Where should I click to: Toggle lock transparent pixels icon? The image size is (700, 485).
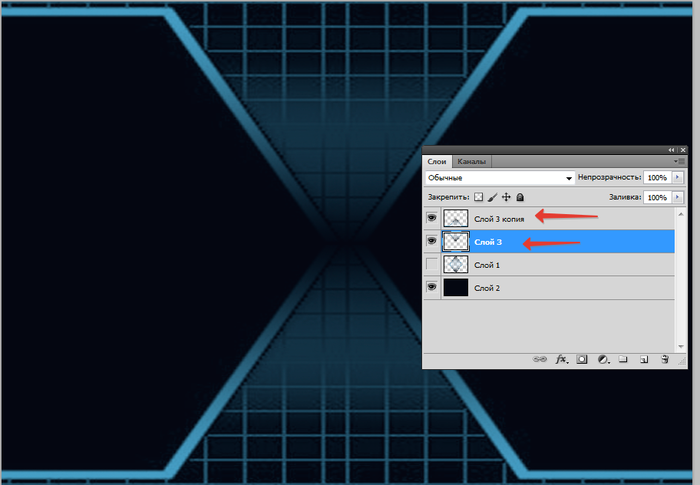479,197
